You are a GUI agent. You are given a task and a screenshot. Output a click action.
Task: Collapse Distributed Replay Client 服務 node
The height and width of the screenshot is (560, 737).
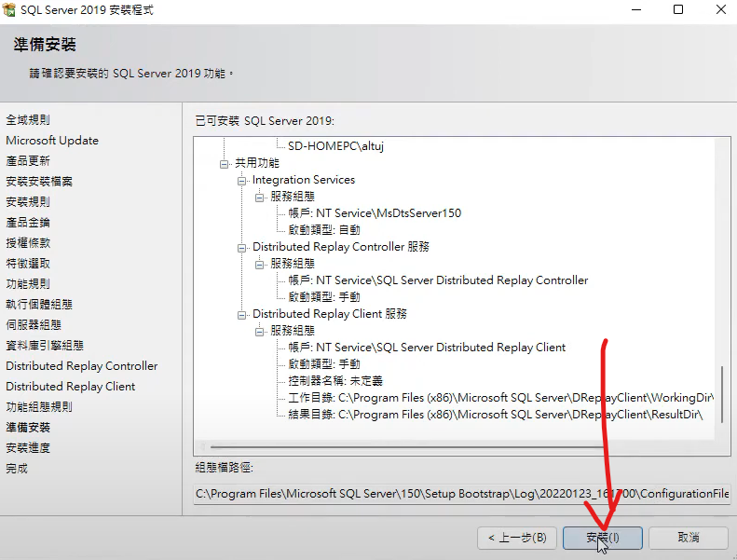click(241, 315)
